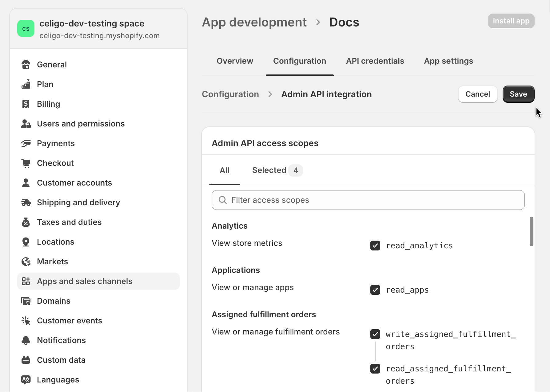Open Locations via pin icon
The height and width of the screenshot is (392, 550).
[26, 242]
